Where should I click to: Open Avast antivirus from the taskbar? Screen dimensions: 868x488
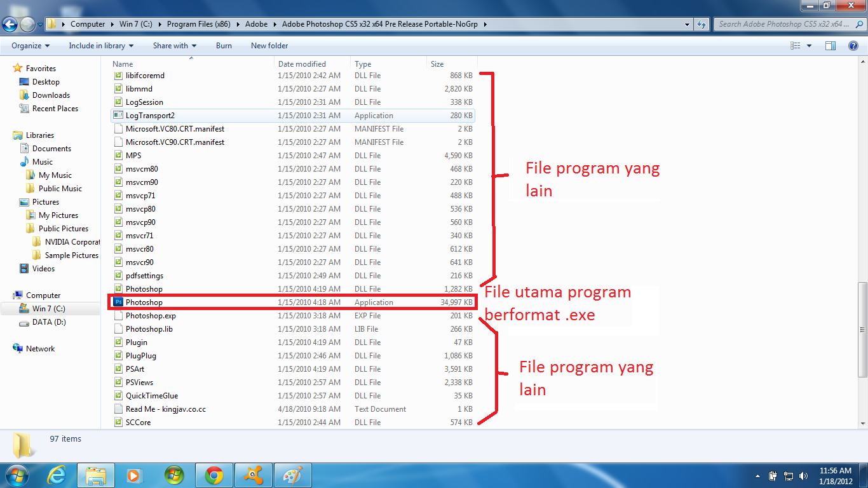[x=254, y=475]
